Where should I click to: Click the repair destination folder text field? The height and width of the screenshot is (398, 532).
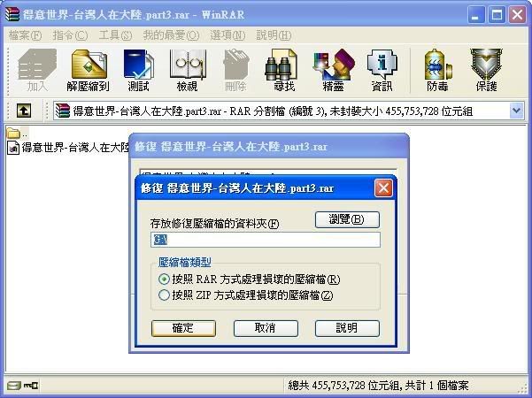tap(266, 240)
